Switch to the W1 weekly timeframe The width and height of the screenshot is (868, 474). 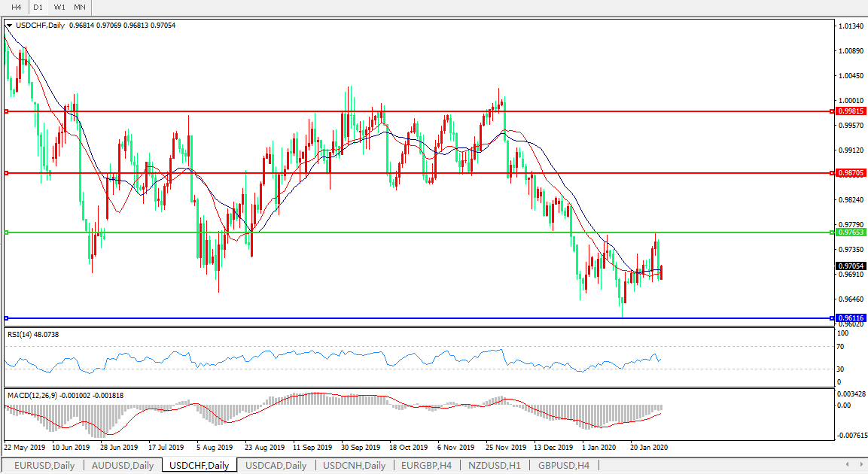pos(59,8)
